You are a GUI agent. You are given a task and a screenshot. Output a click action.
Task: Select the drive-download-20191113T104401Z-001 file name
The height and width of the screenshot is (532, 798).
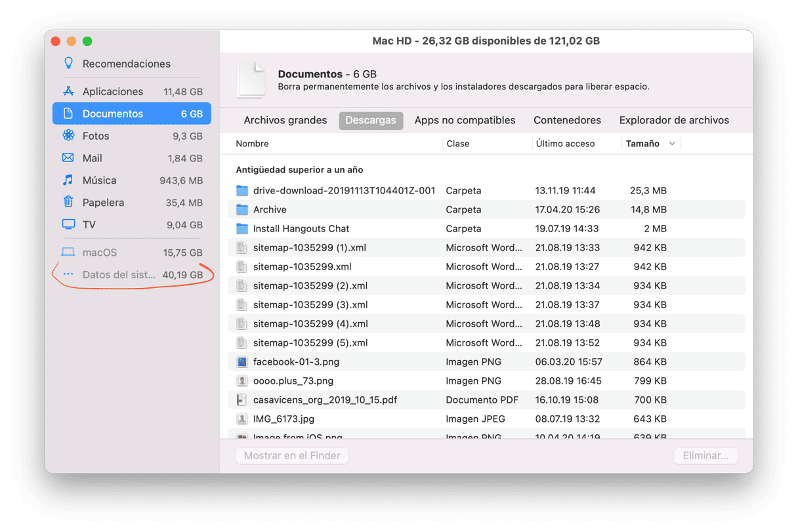[345, 191]
